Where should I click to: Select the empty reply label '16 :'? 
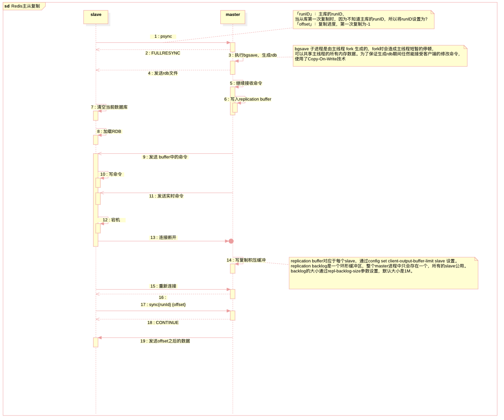pos(162,298)
